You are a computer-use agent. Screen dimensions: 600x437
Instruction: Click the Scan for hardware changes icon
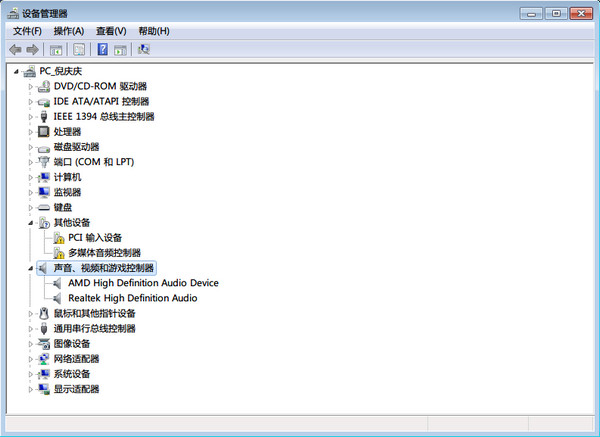144,49
